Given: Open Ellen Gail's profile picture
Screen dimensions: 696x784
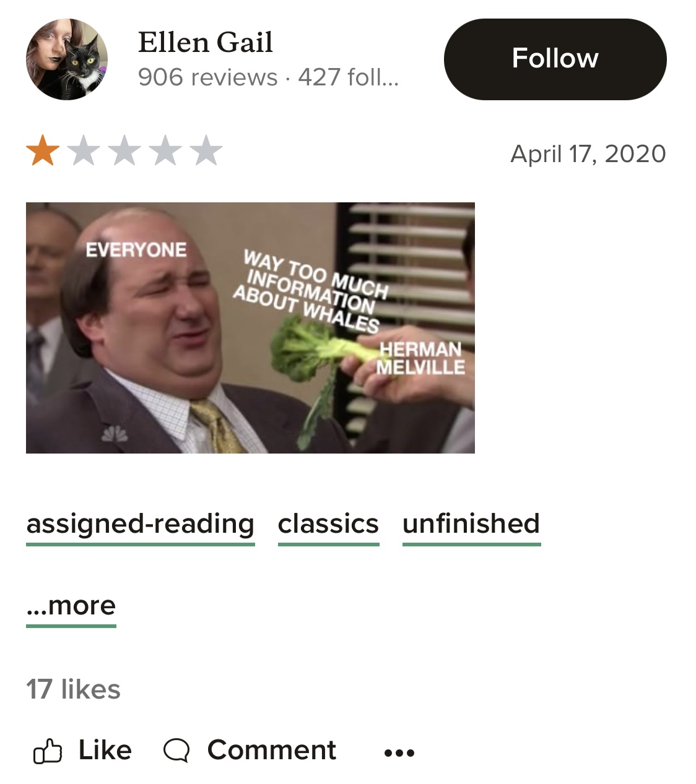Looking at the screenshot, I should point(67,59).
